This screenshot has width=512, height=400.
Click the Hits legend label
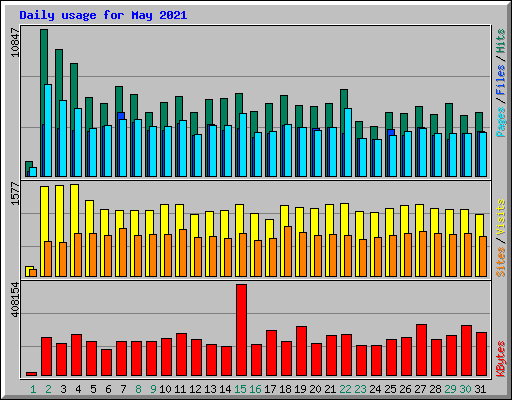[x=501, y=41]
